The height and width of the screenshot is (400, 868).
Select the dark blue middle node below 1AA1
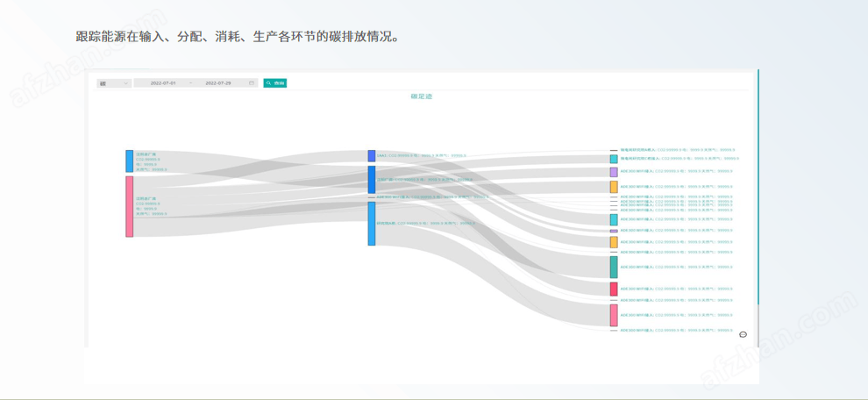tap(372, 180)
